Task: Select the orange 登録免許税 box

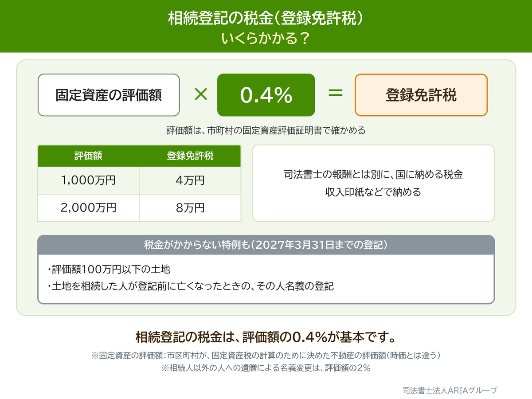Action: [421, 95]
